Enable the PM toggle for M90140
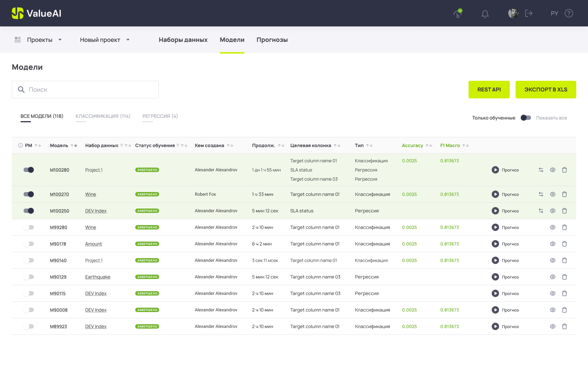 pyautogui.click(x=29, y=260)
